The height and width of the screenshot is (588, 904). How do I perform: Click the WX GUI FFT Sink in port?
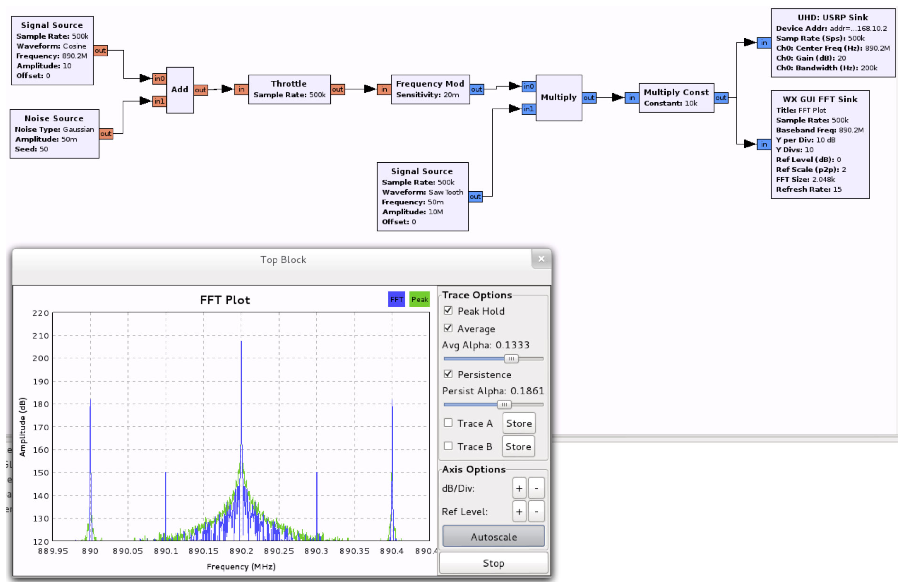tap(764, 144)
